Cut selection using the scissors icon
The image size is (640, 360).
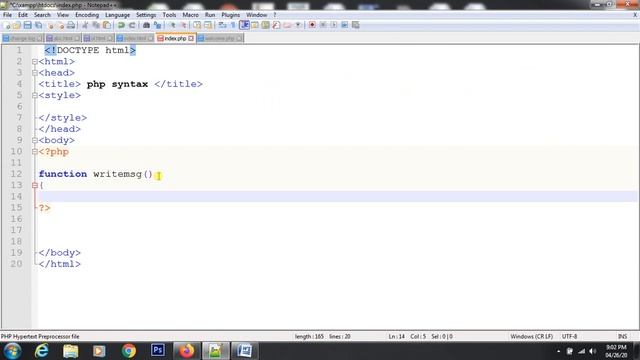85,25
